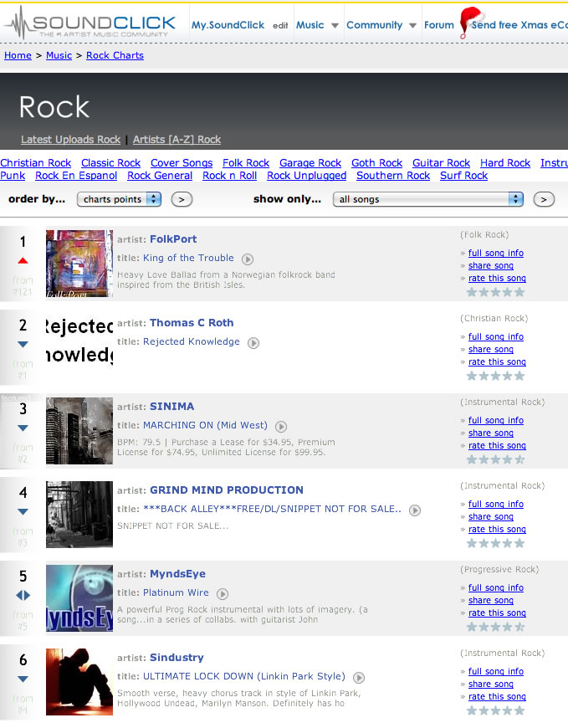Go to Music breadcrumb link
568x728 pixels.
click(x=59, y=55)
